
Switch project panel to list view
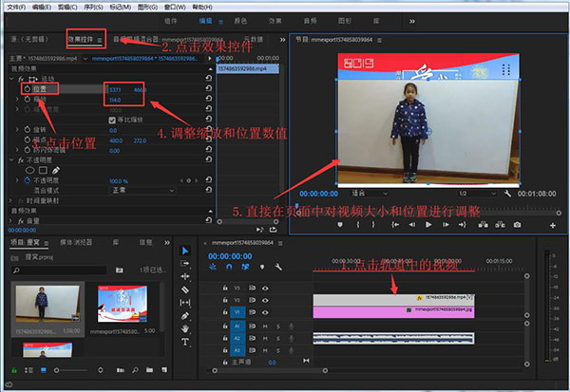[x=28, y=370]
